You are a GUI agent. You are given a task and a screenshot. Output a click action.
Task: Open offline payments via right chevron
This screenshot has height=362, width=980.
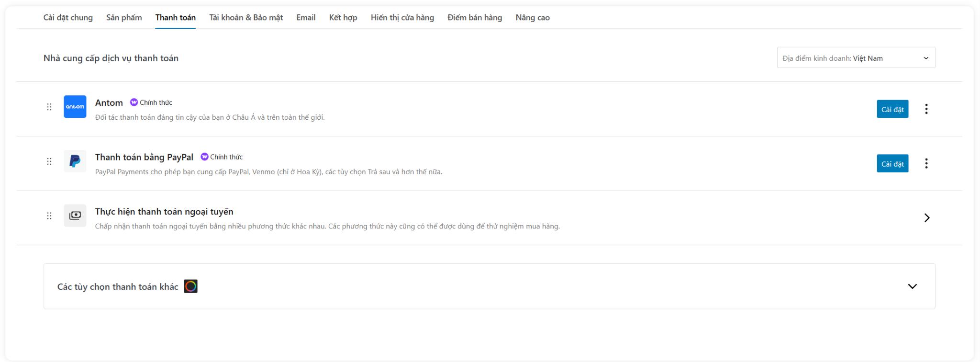pyautogui.click(x=926, y=218)
